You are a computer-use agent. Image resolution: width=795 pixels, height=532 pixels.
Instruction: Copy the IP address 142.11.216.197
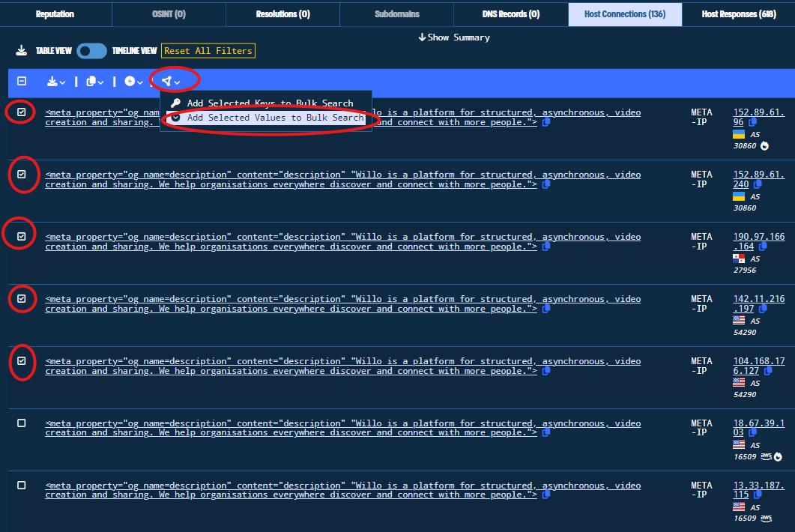tap(763, 309)
